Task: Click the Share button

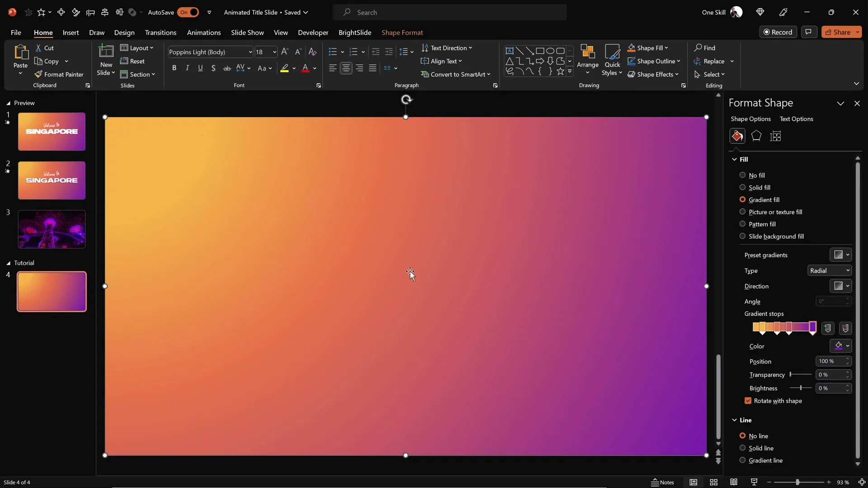Action: (x=838, y=32)
